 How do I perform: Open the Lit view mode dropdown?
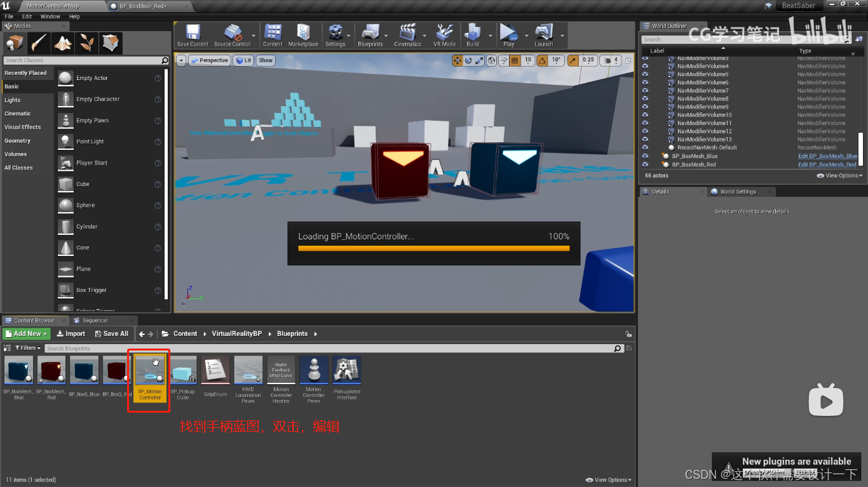pyautogui.click(x=243, y=60)
